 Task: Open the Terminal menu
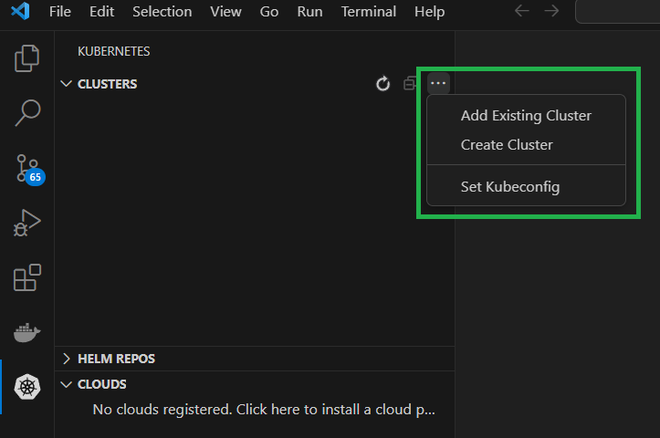[x=368, y=12]
